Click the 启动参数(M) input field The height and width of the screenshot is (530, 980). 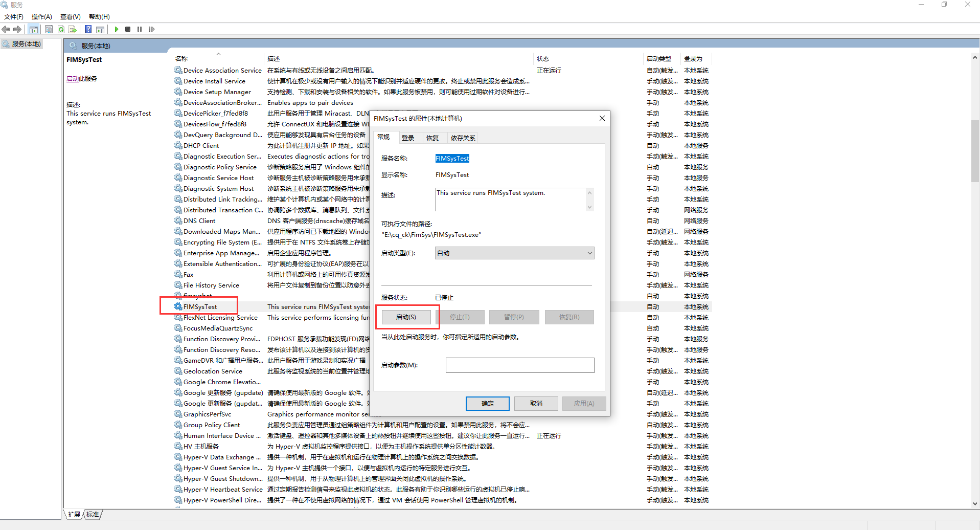click(x=520, y=365)
